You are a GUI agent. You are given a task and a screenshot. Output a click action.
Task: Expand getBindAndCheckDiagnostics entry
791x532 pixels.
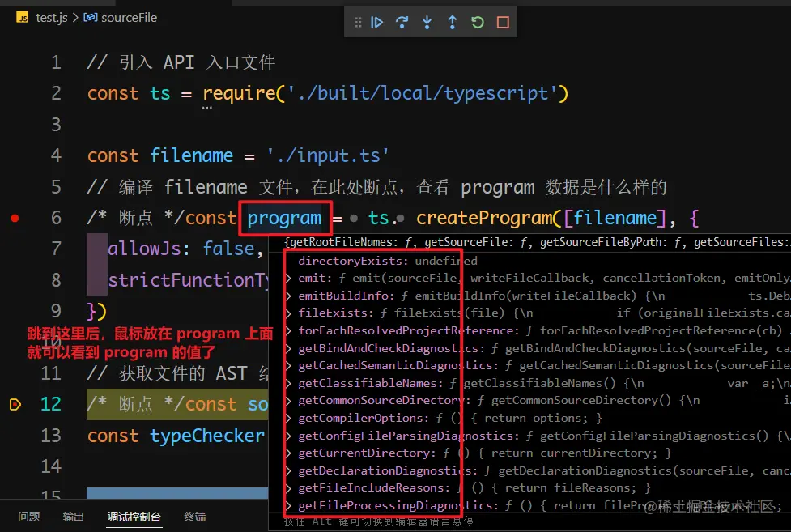tap(288, 348)
